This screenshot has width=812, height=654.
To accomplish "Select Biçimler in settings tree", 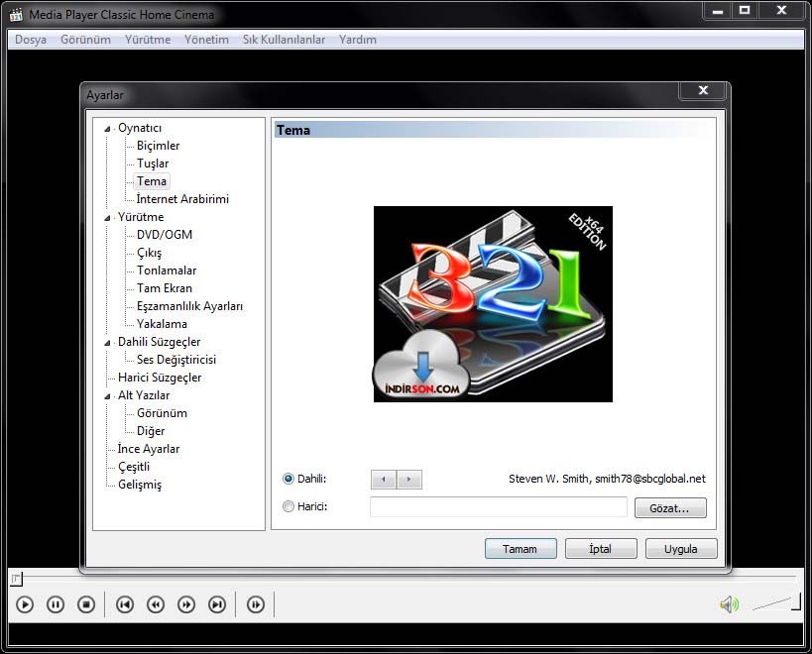I will 158,146.
